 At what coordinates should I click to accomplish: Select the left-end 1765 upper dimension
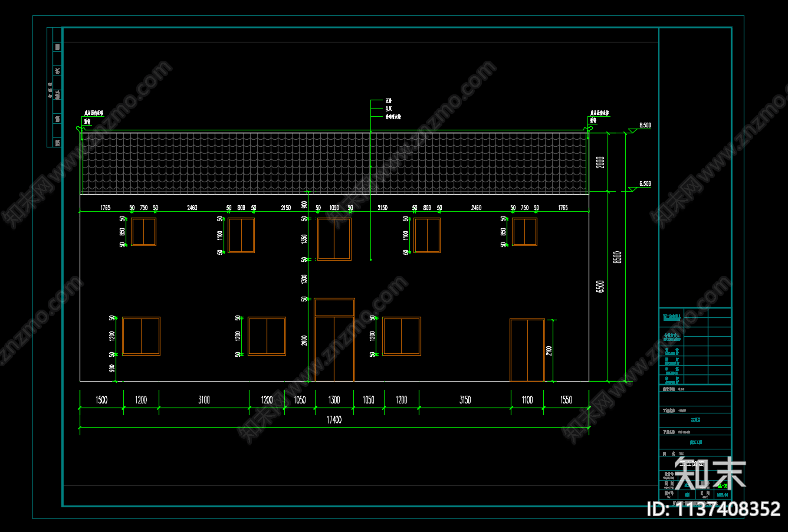click(105, 208)
